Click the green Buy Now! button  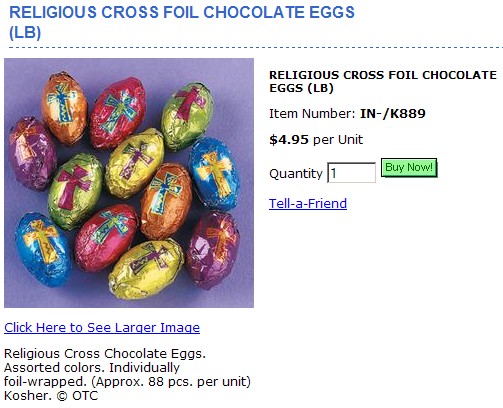[x=409, y=168]
